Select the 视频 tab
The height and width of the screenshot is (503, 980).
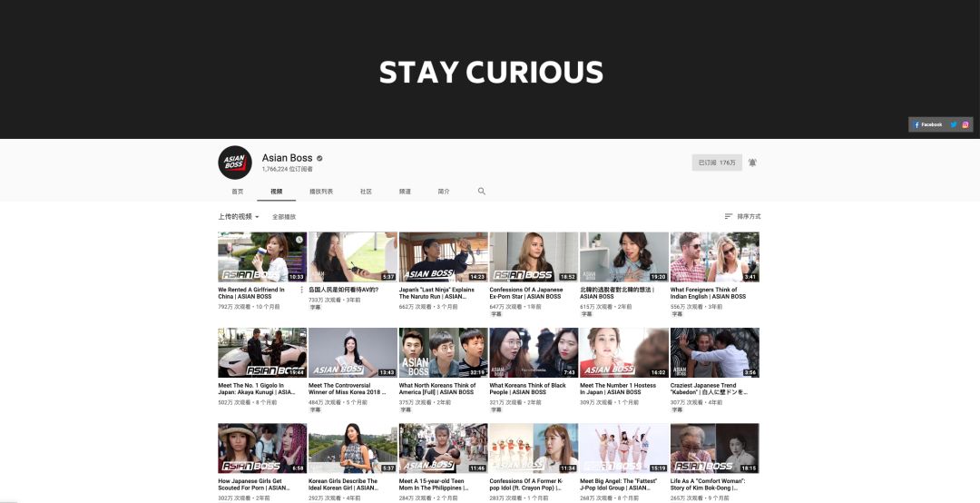coord(276,192)
